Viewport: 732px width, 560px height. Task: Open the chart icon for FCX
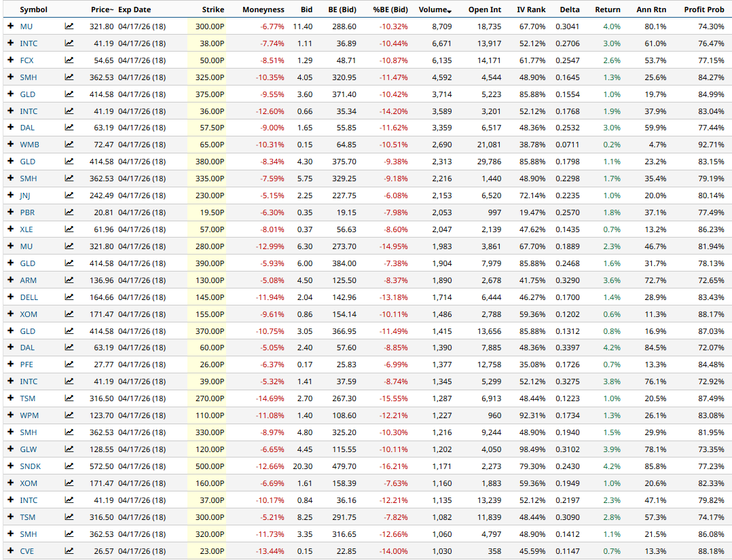coord(69,60)
